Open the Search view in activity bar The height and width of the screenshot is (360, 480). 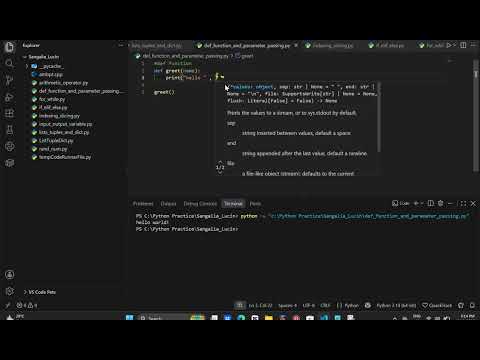pyautogui.click(x=9, y=63)
